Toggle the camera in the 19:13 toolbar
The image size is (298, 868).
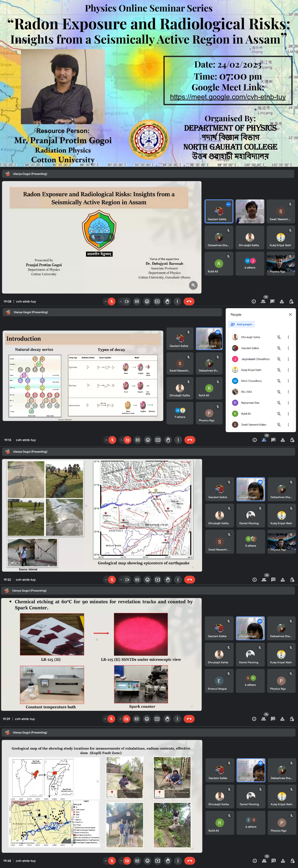click(x=127, y=440)
